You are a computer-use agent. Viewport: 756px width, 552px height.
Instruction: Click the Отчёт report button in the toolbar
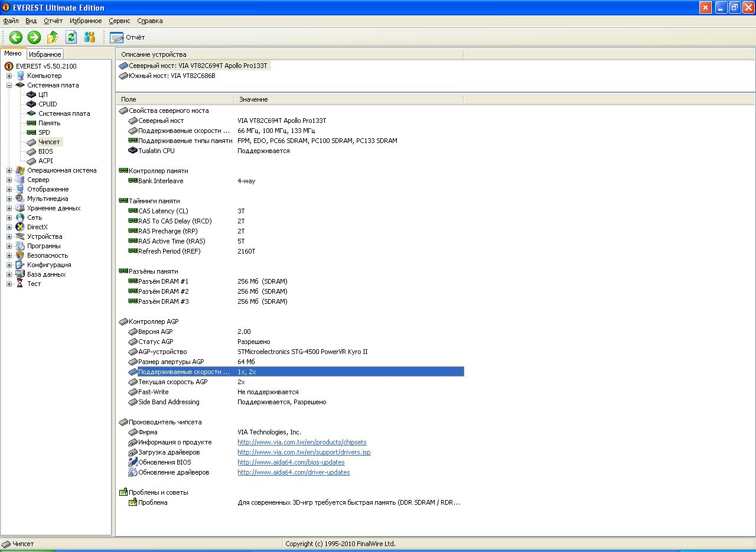[128, 37]
